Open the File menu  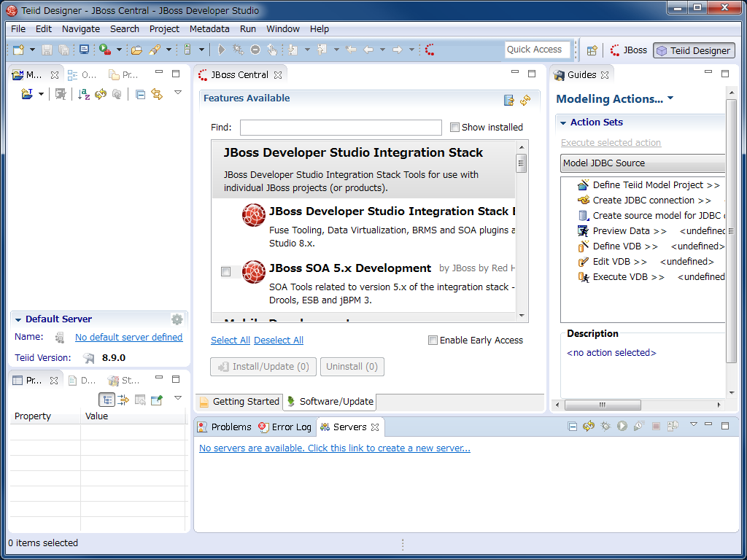point(18,28)
